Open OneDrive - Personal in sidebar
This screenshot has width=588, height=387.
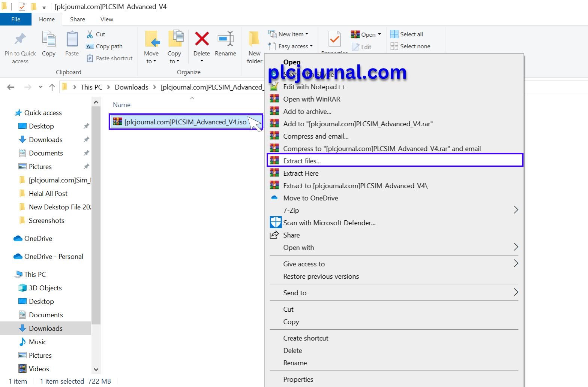pos(54,256)
